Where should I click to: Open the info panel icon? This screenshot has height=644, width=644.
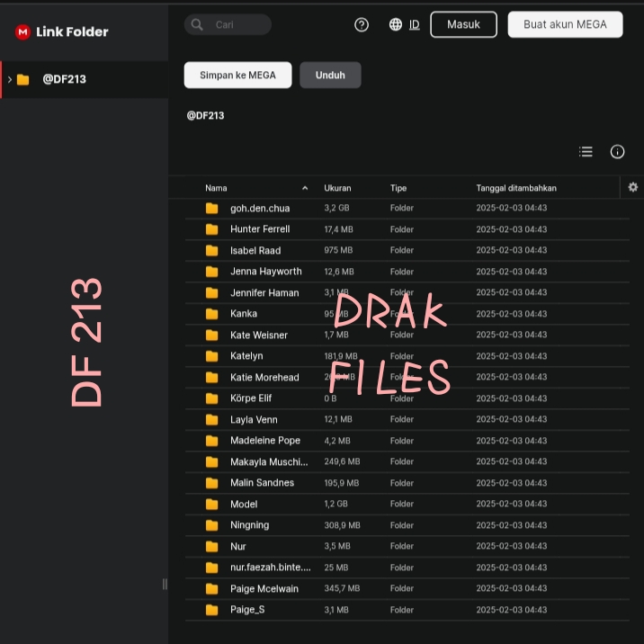click(617, 151)
